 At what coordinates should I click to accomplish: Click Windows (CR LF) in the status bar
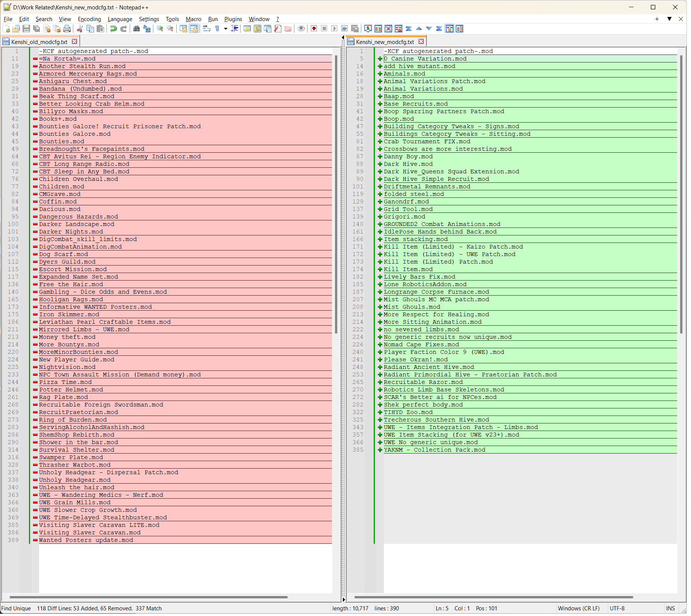(578, 608)
